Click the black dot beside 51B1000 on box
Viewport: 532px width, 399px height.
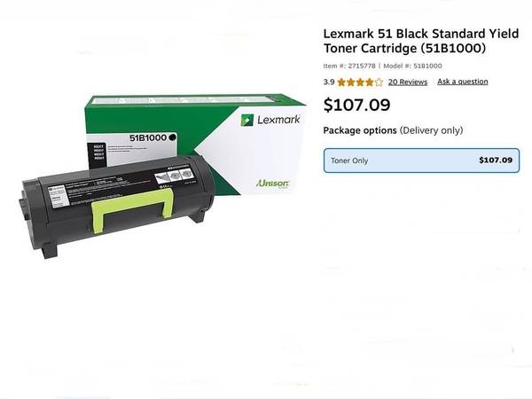click(x=172, y=137)
